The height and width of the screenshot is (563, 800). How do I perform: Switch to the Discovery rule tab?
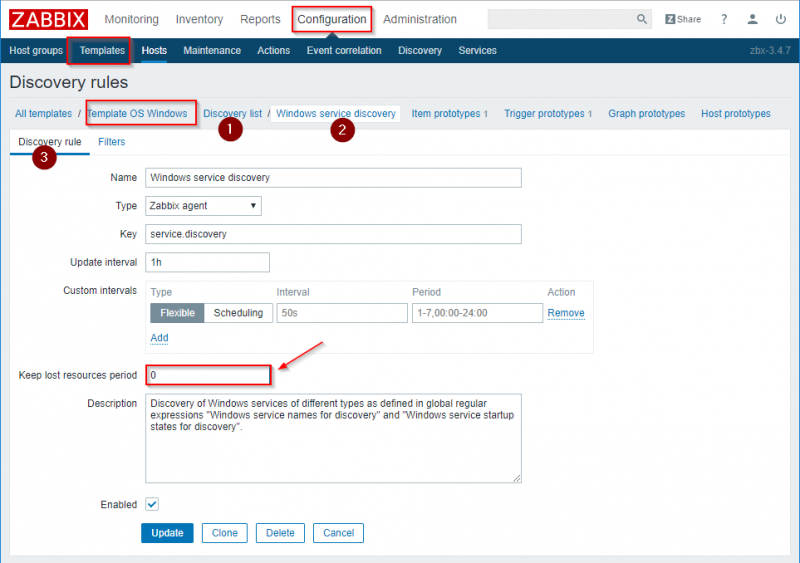tap(49, 142)
